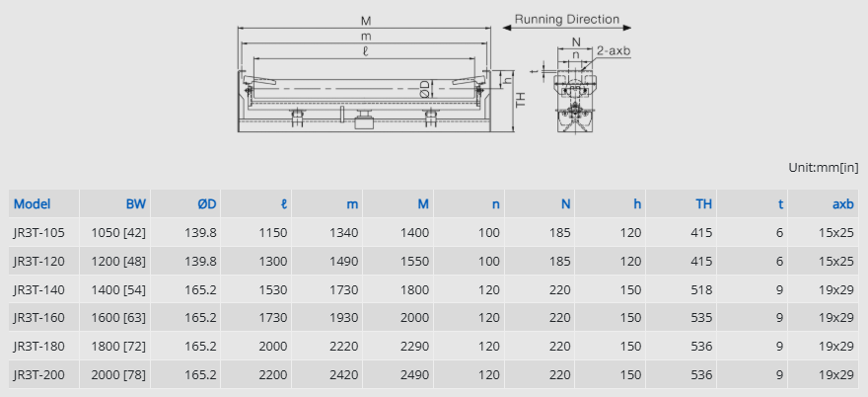Click the 2490 value in the last row

click(414, 375)
